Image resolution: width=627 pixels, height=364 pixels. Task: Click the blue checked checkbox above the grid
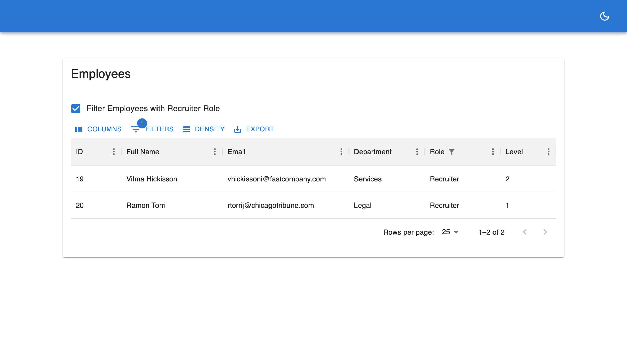click(76, 109)
